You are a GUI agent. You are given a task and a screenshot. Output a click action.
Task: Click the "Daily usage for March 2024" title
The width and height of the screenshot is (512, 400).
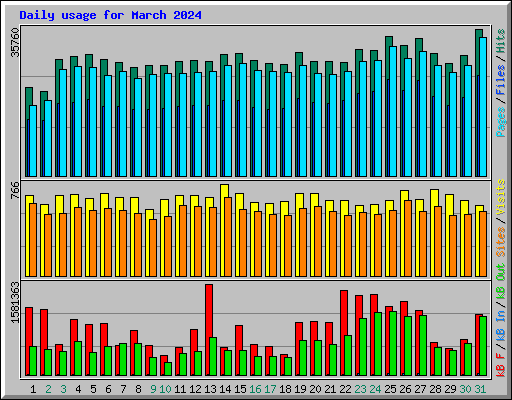(x=110, y=15)
